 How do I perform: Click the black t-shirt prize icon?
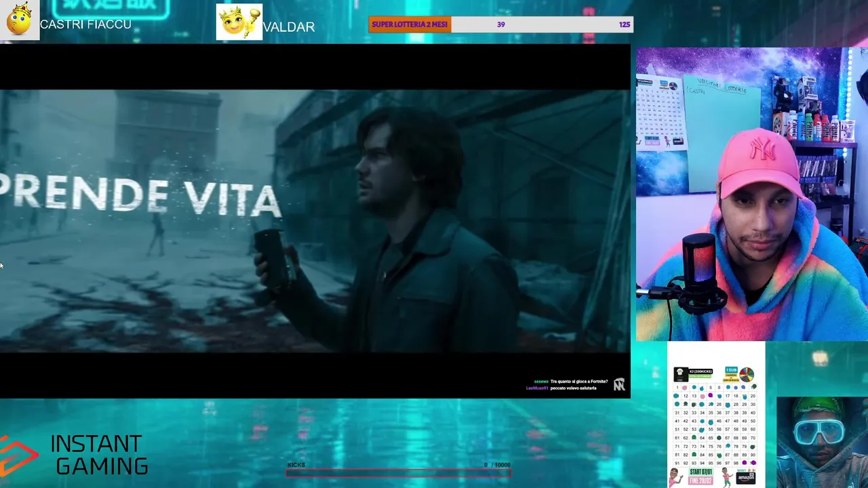click(681, 374)
